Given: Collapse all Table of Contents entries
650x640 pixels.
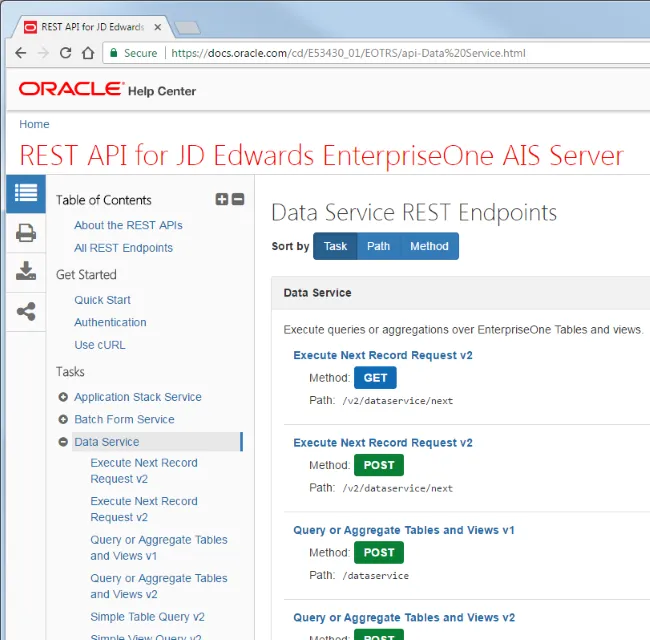Looking at the screenshot, I should [238, 199].
